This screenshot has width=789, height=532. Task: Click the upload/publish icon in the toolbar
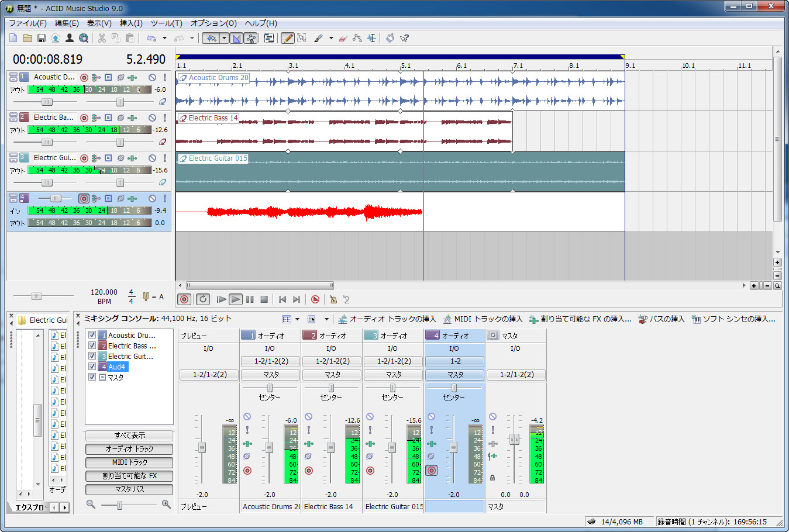point(56,38)
